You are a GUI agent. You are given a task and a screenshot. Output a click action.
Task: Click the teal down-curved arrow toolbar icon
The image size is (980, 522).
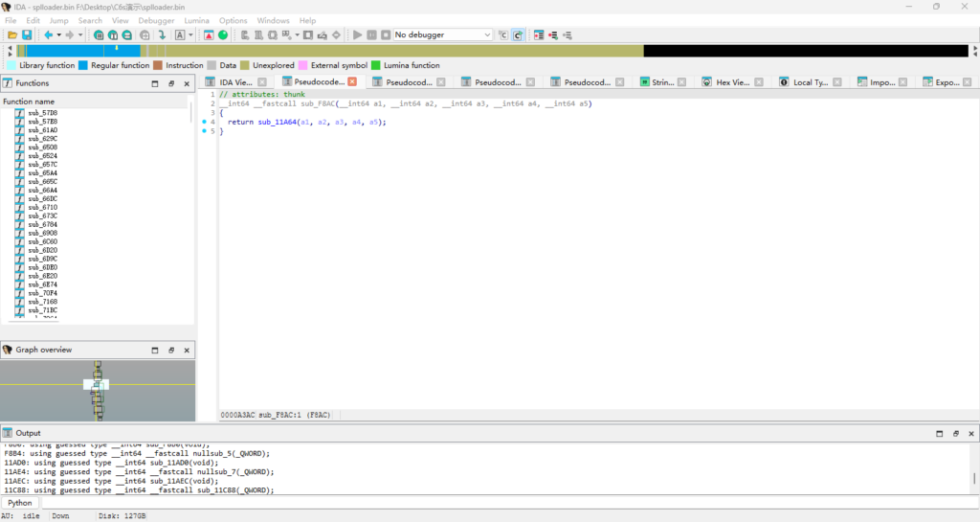point(162,35)
